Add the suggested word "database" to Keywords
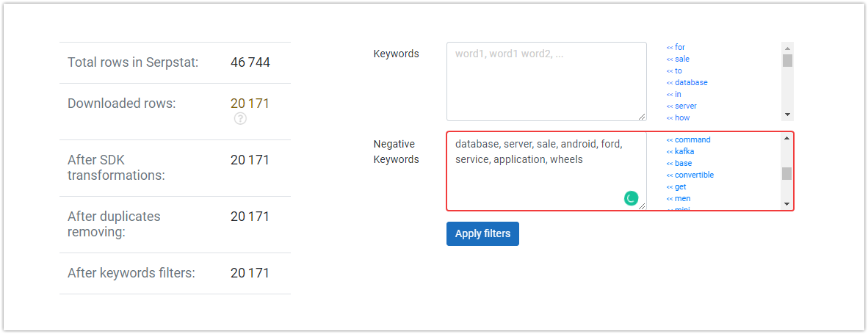868x334 pixels. (687, 82)
